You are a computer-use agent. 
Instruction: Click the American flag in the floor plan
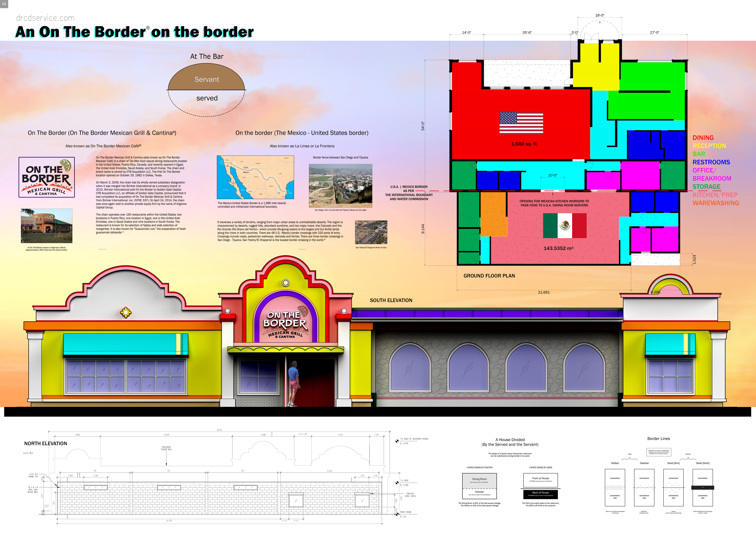(x=521, y=123)
